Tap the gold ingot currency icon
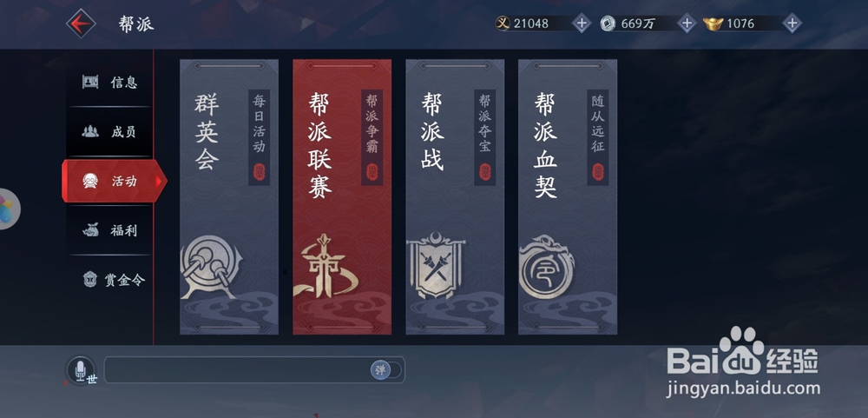 coord(713,23)
